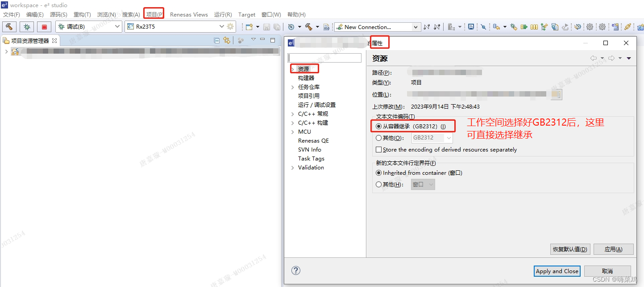Click the Apply and Close button
Screen dimensions: 644x287
tap(557, 271)
